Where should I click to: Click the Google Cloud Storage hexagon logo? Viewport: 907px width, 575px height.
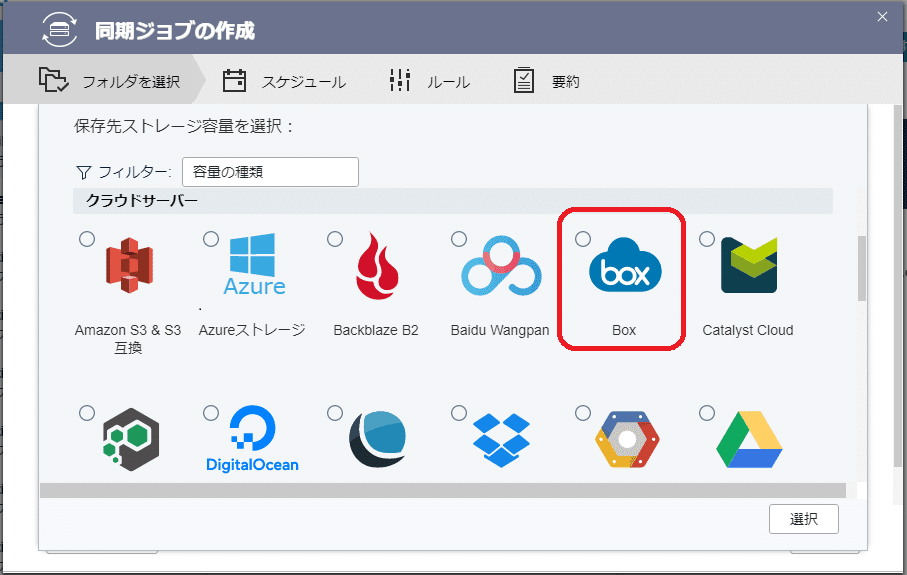627,440
